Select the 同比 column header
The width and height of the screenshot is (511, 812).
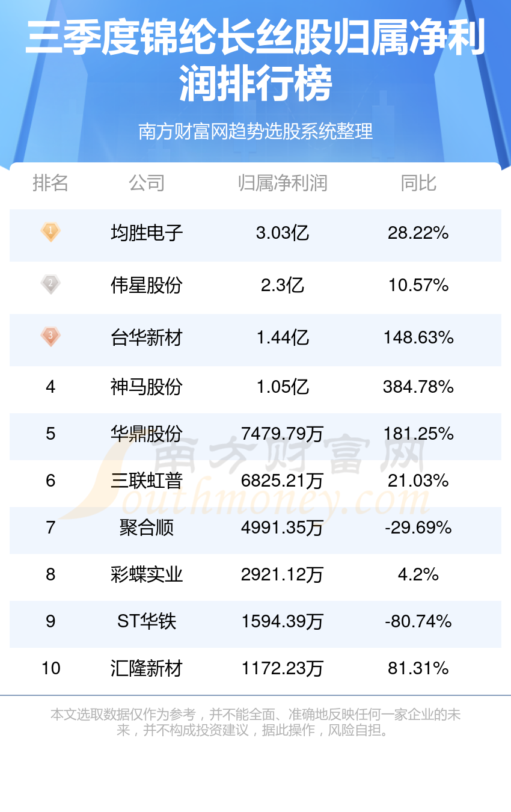(418, 183)
